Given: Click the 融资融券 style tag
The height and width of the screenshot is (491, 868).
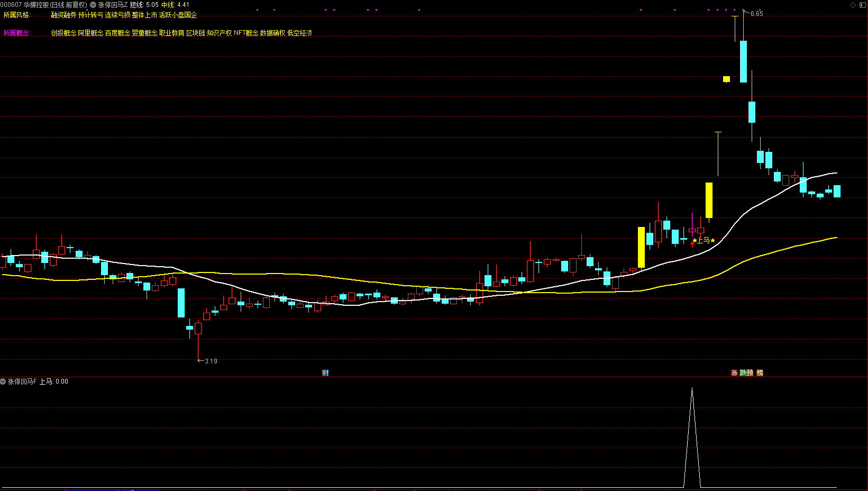Looking at the screenshot, I should pyautogui.click(x=63, y=15).
